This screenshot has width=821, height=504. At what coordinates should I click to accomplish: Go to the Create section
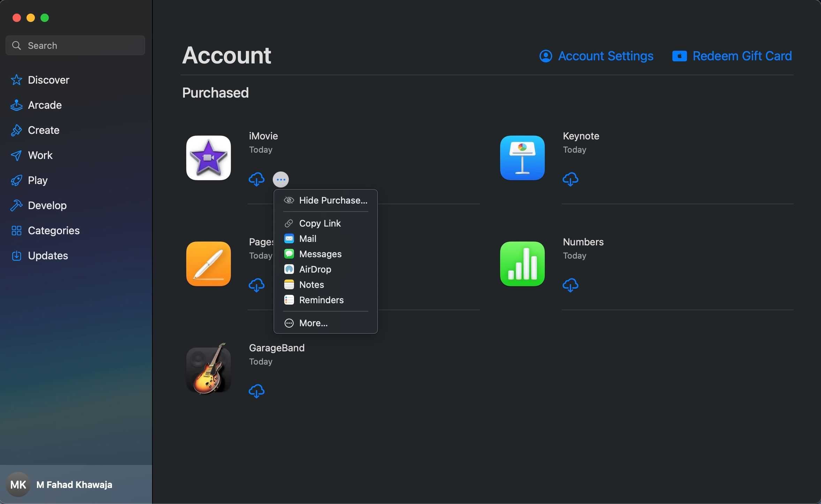75,130
